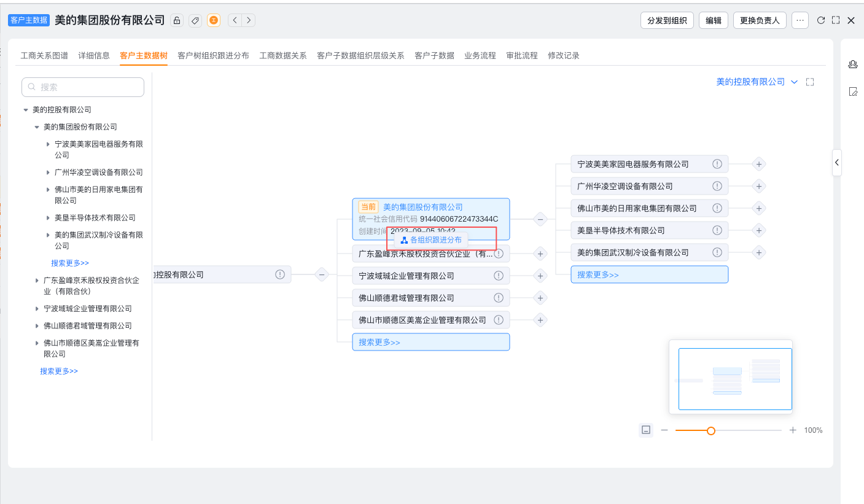Expand 广东盈峰京禾股权投资合伙企业 tree item
The image size is (864, 504).
[x=37, y=281]
